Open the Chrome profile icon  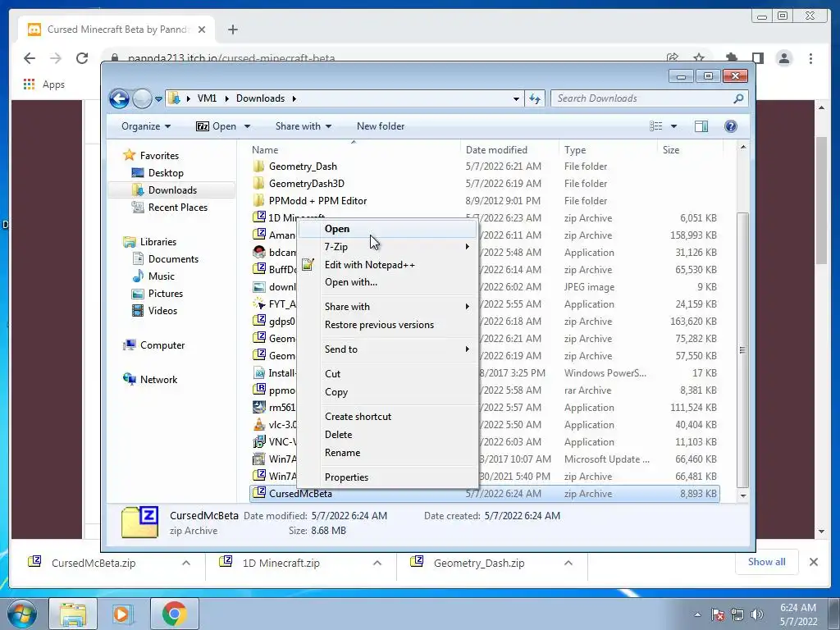click(784, 58)
